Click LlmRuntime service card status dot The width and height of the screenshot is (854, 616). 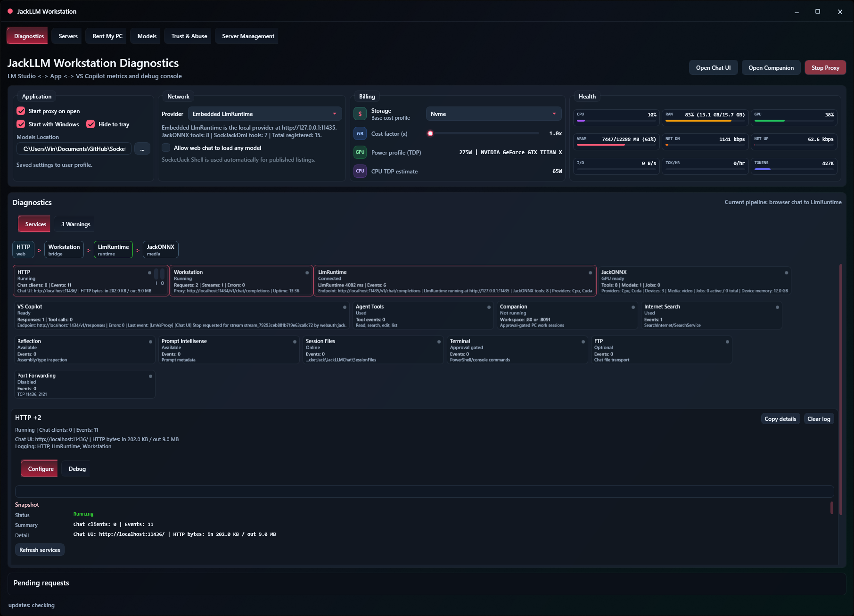tap(590, 273)
